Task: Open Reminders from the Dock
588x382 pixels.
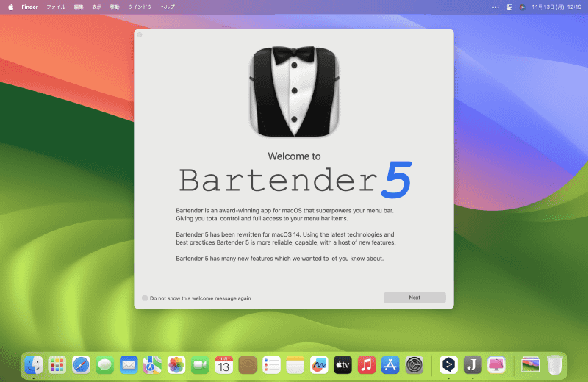Action: (271, 365)
